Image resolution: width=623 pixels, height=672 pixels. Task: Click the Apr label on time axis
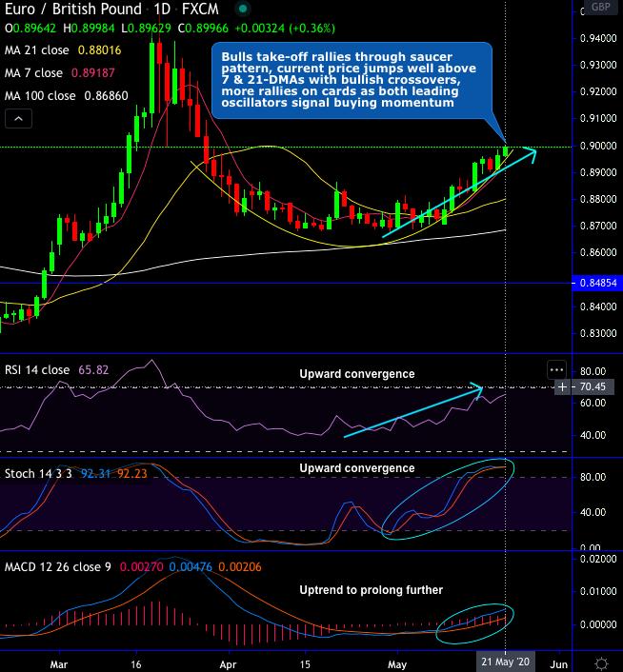(228, 664)
